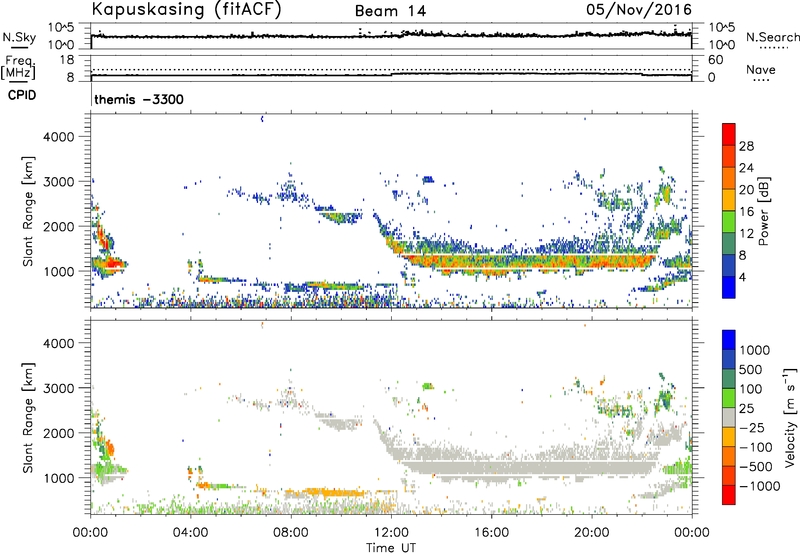Click "-1000" on the Velocity colorbar scale

(759, 486)
